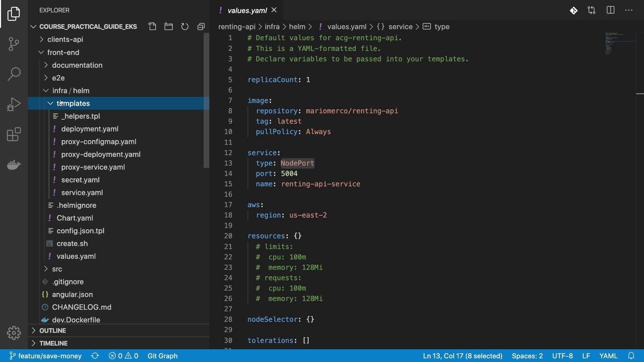Select service in the breadcrumb path
644x362 pixels.
(x=400, y=26)
